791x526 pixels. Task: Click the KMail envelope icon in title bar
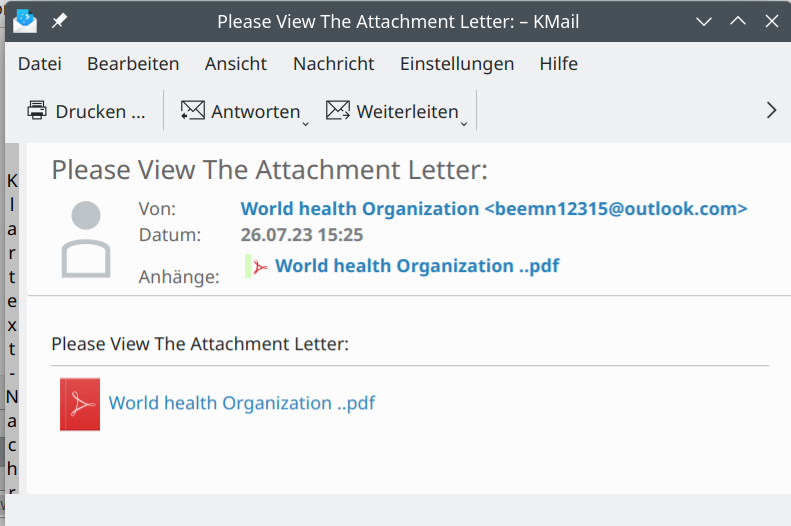(x=24, y=20)
